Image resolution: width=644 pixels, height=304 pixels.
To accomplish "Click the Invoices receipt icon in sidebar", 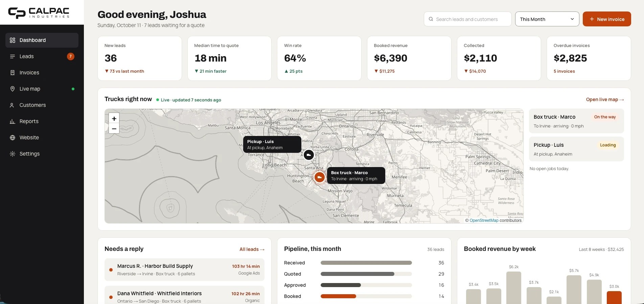I will pyautogui.click(x=13, y=73).
